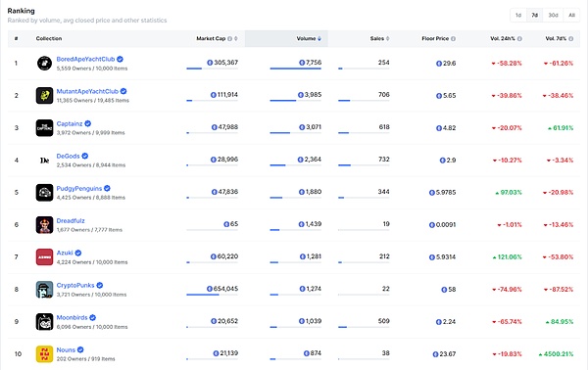Show the Floor Price info icon

(x=453, y=38)
